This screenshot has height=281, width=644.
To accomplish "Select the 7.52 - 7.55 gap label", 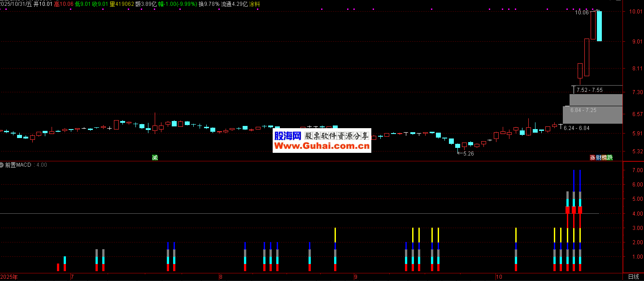I will [589, 90].
